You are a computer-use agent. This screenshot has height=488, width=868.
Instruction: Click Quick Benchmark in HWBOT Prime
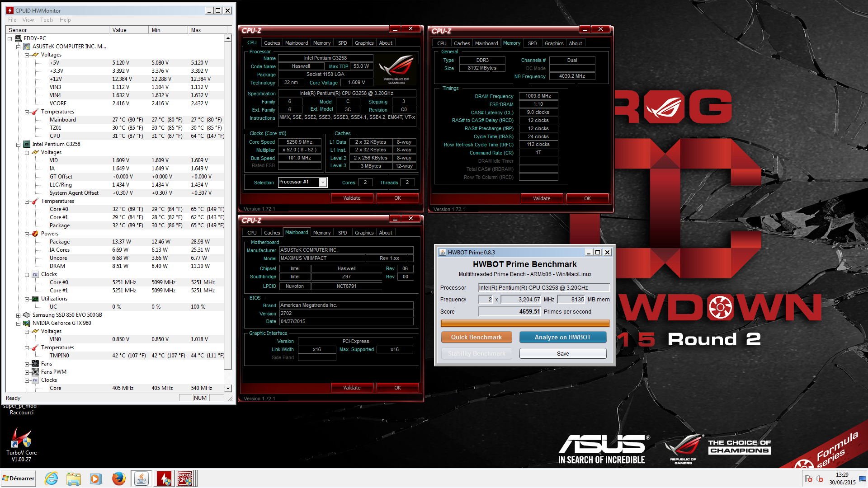[476, 337]
